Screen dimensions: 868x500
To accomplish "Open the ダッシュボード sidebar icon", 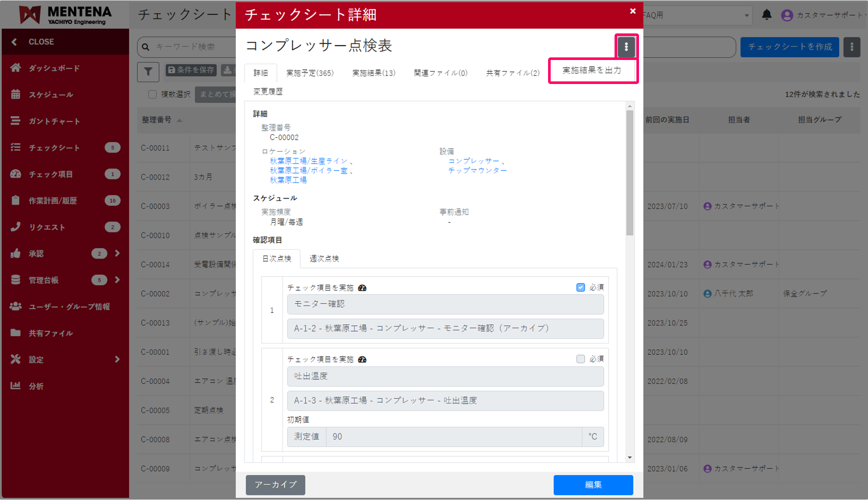I will pyautogui.click(x=15, y=68).
